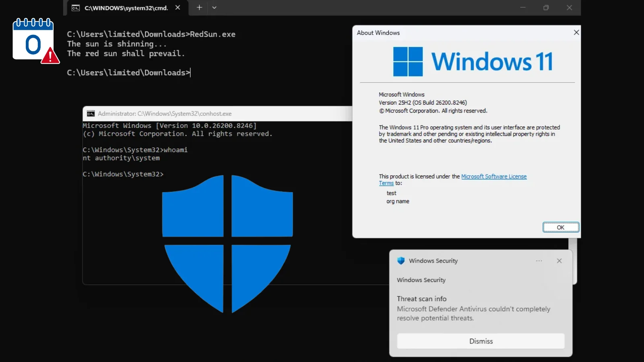Click the C:\Users\limited\Downloads> prompt line
The width and height of the screenshot is (644, 362).
(x=128, y=73)
